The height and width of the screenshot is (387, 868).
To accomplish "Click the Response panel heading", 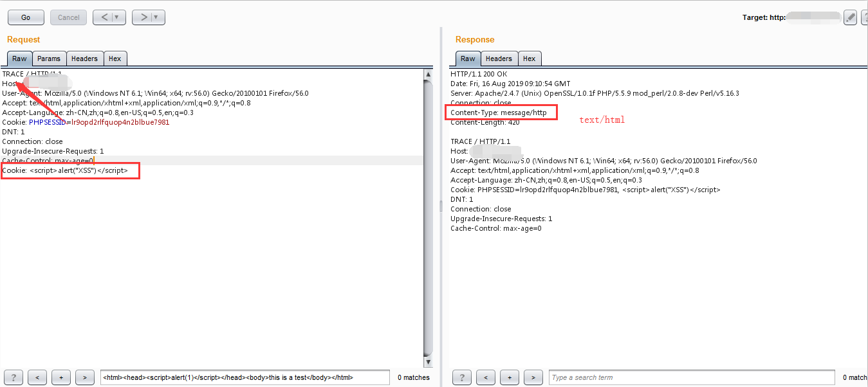I will click(475, 39).
